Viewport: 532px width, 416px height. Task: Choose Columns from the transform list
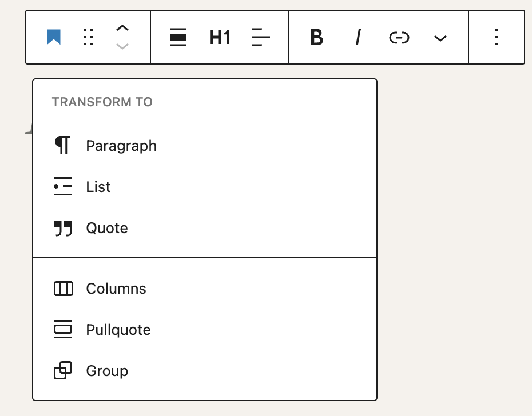pos(116,289)
